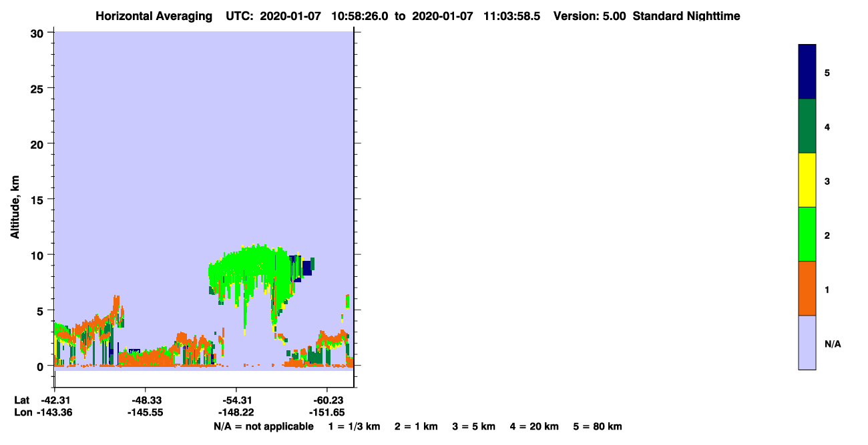Click the yellow color swatch labeled 3
868x445 pixels.
coord(807,180)
